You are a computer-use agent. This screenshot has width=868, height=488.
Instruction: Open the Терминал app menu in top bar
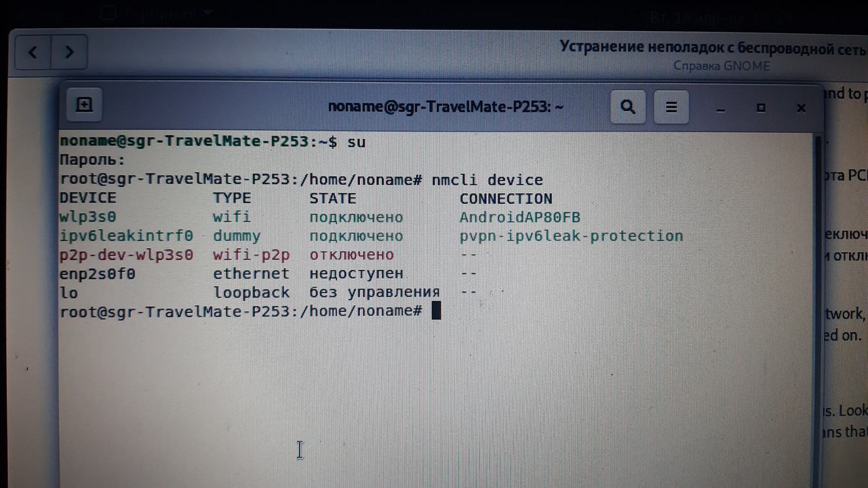coord(157,13)
